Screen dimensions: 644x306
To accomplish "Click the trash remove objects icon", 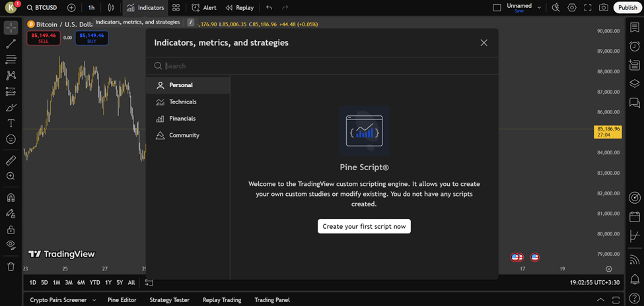I will coord(11,266).
